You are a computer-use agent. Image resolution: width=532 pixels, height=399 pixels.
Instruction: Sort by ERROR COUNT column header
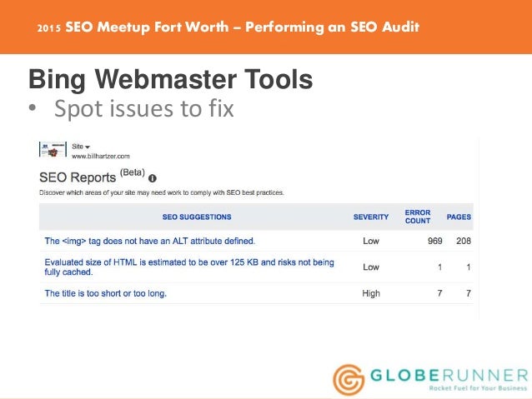coord(417,217)
